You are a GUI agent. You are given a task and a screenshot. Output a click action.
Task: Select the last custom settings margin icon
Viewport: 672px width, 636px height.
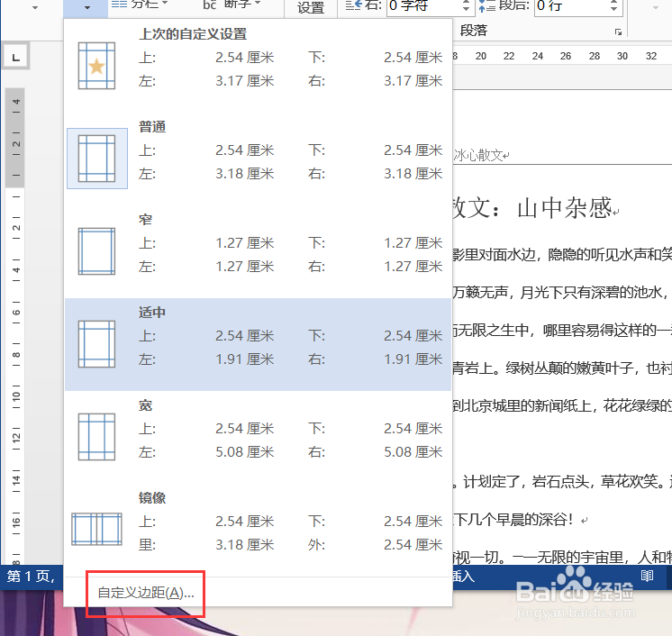(96, 66)
